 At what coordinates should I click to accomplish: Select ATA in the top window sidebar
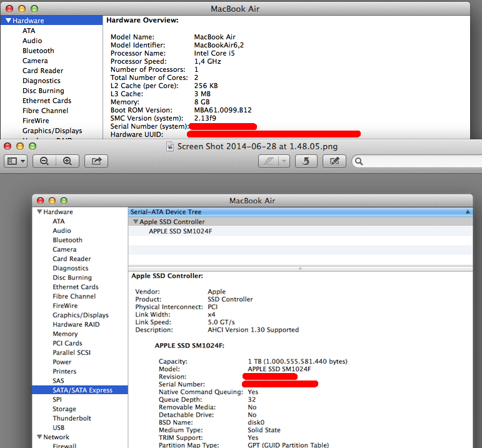[x=29, y=31]
